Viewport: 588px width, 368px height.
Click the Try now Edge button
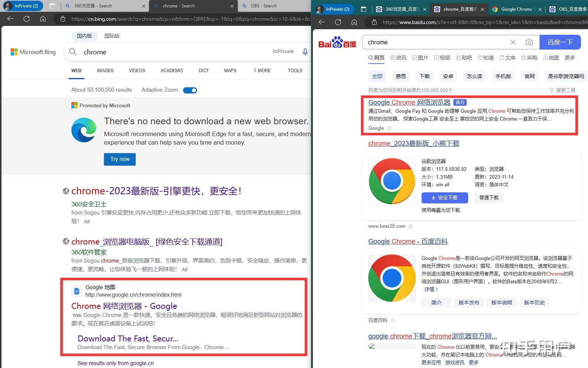[120, 159]
